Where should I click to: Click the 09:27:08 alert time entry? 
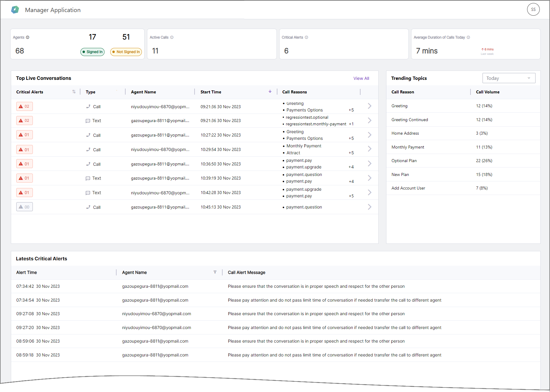(x=38, y=314)
